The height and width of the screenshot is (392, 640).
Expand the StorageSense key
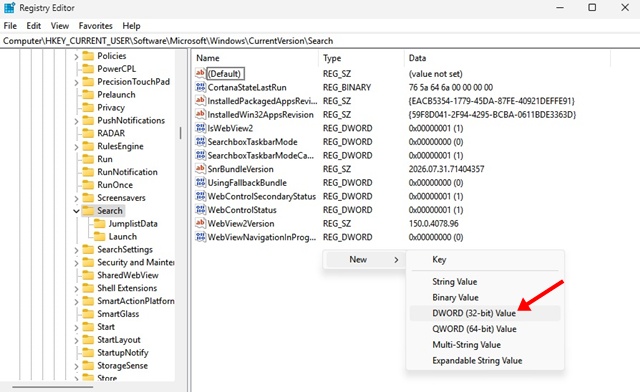pos(76,366)
